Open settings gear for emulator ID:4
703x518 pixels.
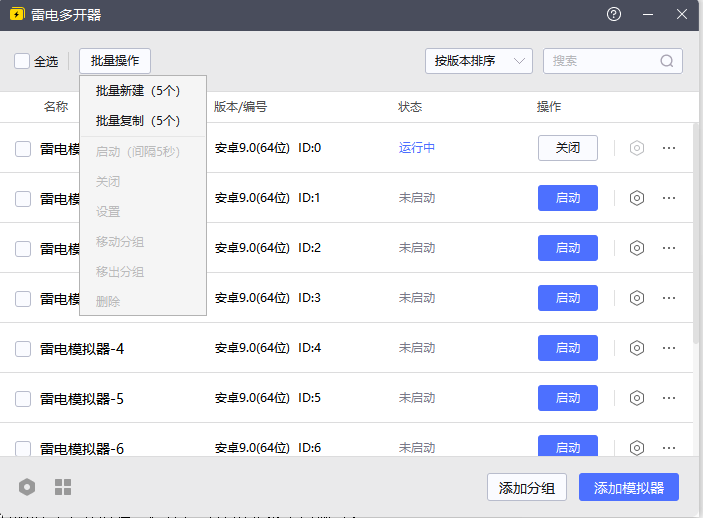(x=636, y=348)
